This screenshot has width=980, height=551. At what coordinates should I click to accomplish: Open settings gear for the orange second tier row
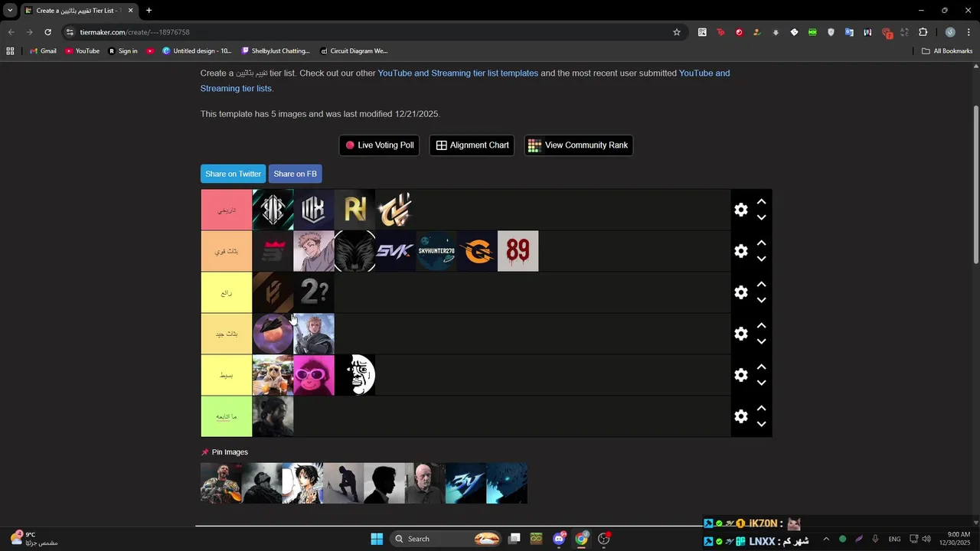740,251
